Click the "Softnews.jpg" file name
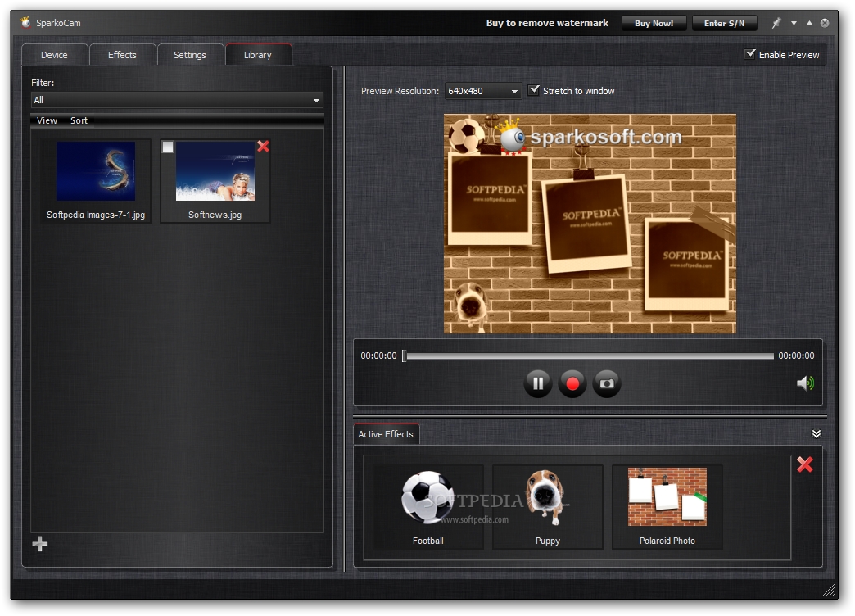855x616 pixels. [x=215, y=215]
